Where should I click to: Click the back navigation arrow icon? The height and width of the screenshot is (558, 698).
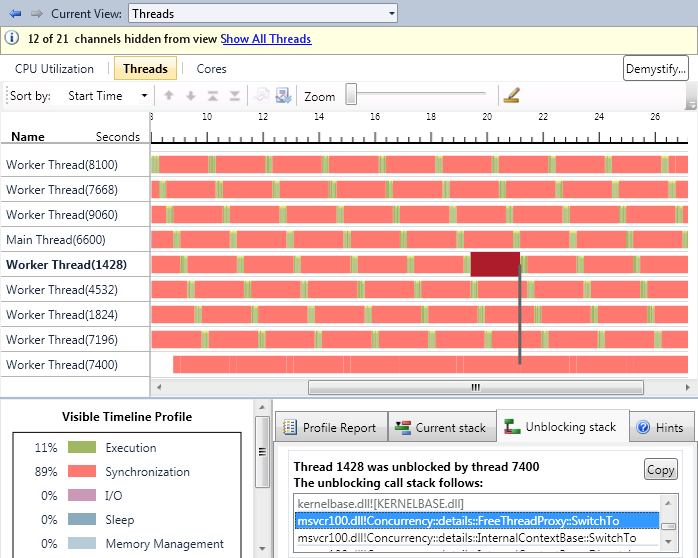pyautogui.click(x=16, y=14)
